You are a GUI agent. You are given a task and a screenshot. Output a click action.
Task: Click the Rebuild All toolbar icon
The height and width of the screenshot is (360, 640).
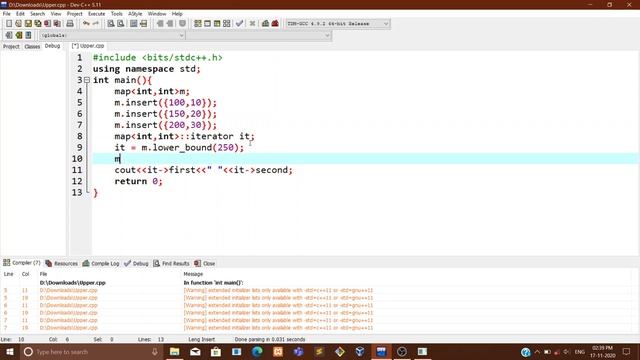pos(227,24)
